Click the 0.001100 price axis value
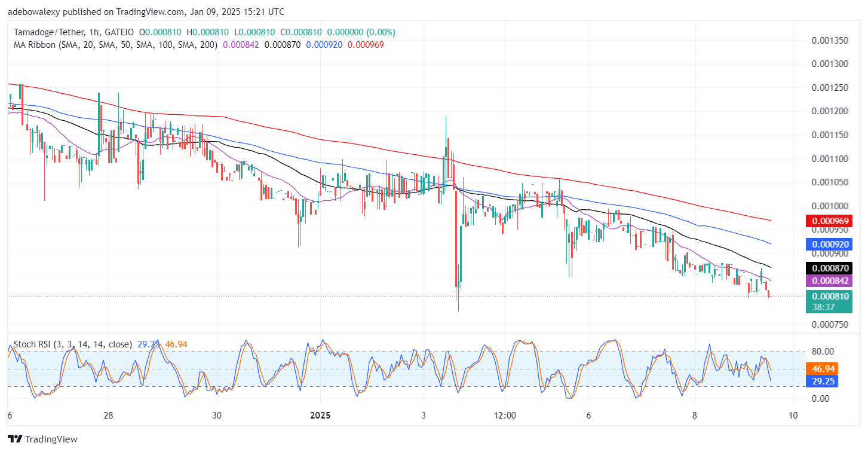The width and height of the screenshot is (868, 452). (x=830, y=158)
